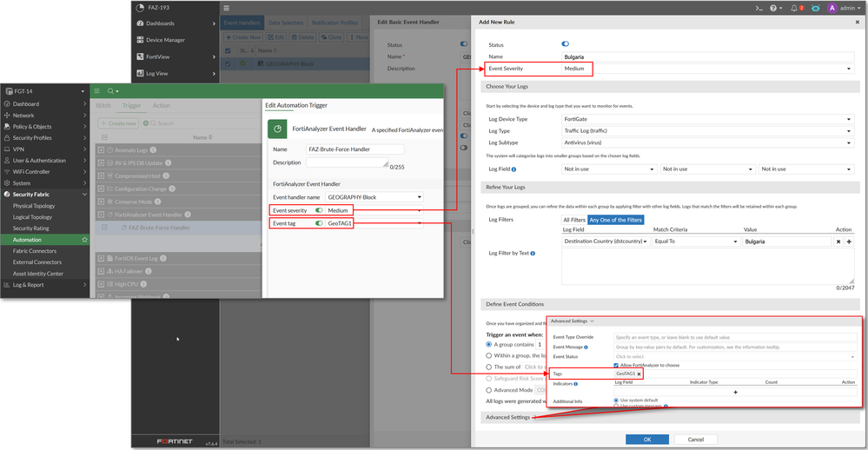Click Clone in Event Handlers toolbar

click(332, 37)
